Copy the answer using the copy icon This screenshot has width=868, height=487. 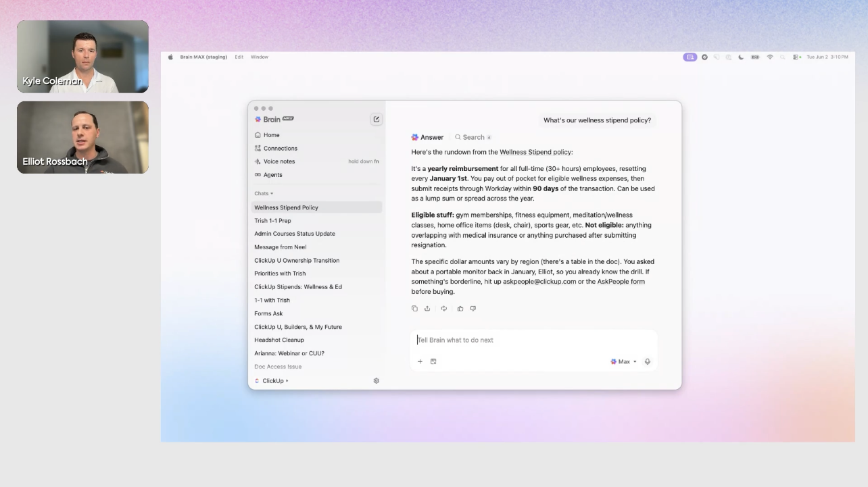(414, 309)
